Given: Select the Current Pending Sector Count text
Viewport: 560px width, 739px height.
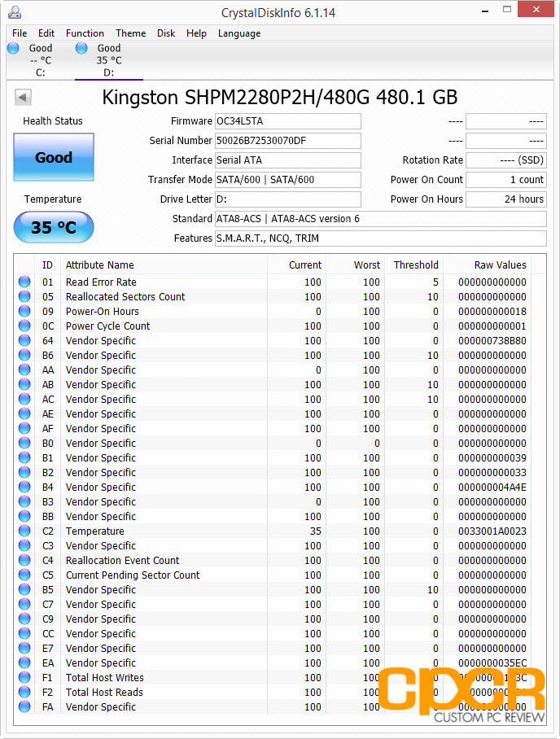Looking at the screenshot, I should pyautogui.click(x=133, y=575).
